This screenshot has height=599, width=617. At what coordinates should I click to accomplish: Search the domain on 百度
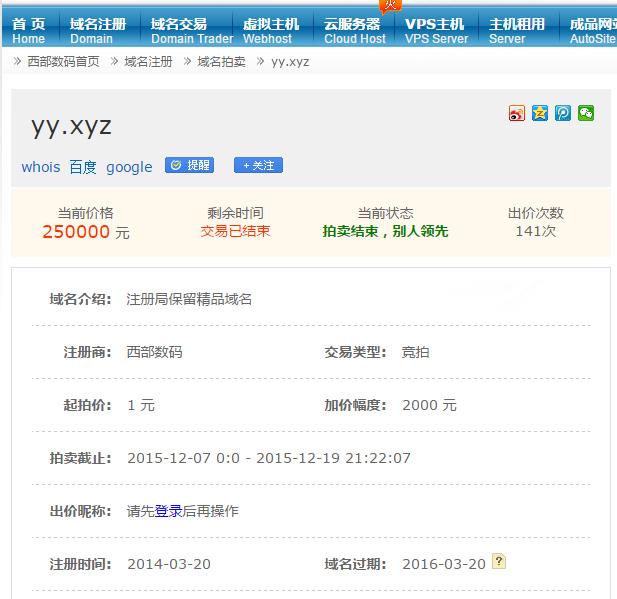click(x=83, y=167)
